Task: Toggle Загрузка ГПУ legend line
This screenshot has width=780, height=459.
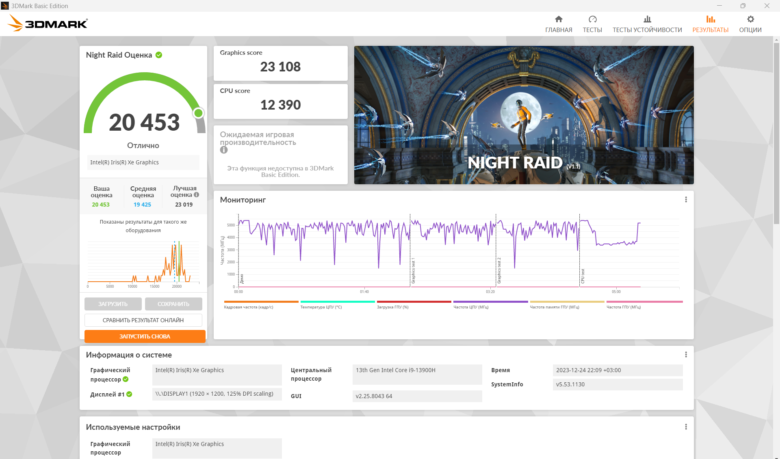Action: point(414,302)
